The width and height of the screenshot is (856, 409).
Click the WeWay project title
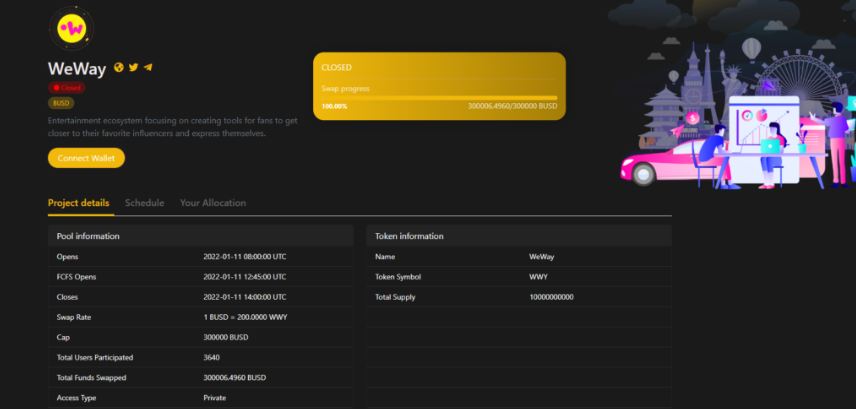tap(77, 68)
